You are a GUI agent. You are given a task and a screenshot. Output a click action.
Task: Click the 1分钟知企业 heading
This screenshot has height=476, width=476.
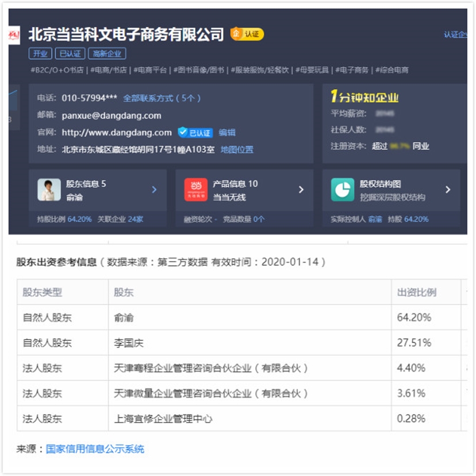coord(364,97)
